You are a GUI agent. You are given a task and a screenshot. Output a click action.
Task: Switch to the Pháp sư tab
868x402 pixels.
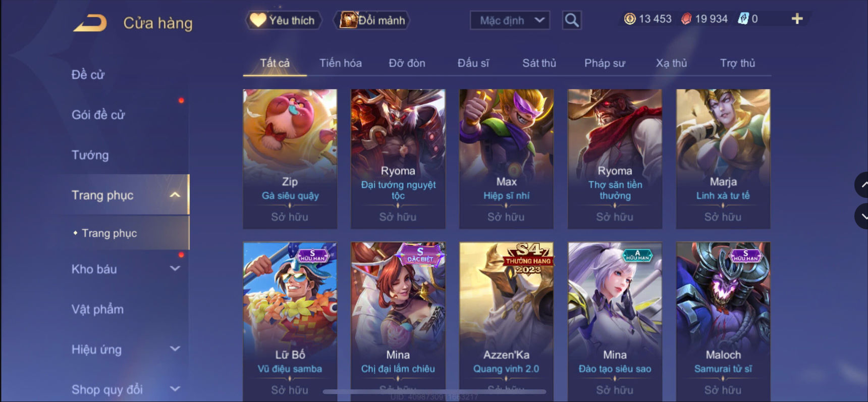605,63
